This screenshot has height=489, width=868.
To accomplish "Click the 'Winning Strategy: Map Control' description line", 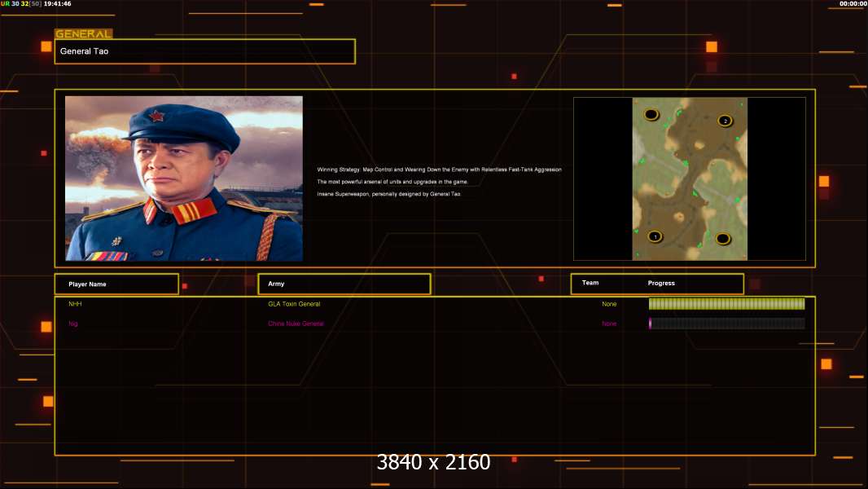I will coord(439,170).
